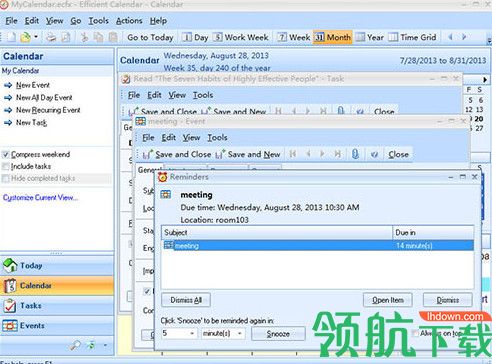Go to previous period with left arrow
This screenshot has height=364, width=492.
click(450, 37)
